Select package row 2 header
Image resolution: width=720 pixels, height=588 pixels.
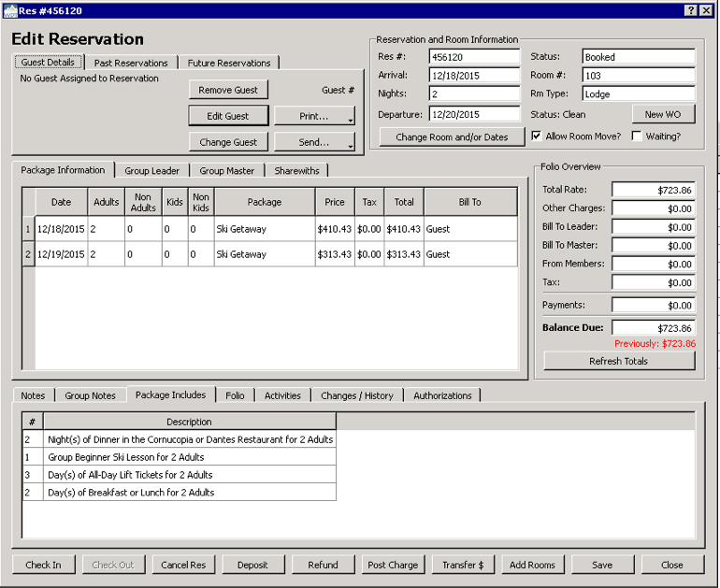[x=28, y=254]
